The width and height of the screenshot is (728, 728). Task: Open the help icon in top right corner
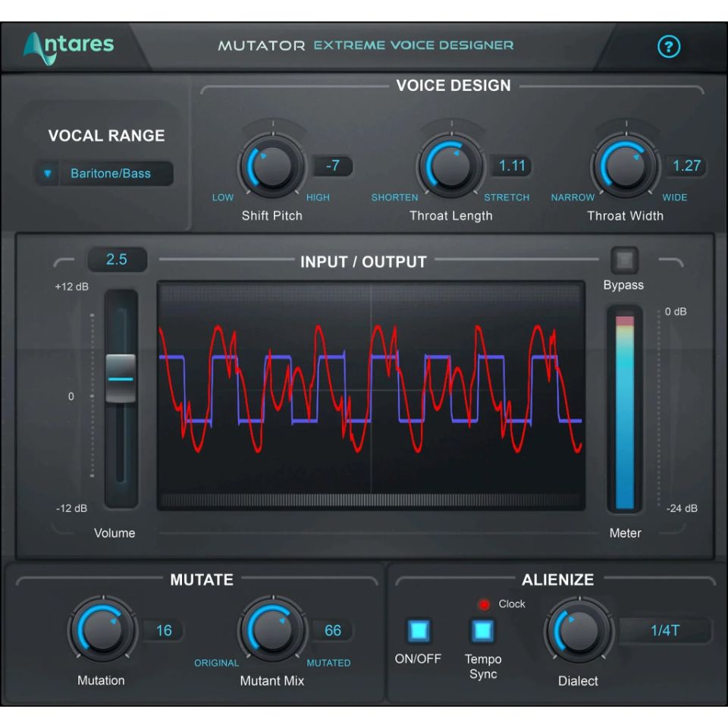668,46
